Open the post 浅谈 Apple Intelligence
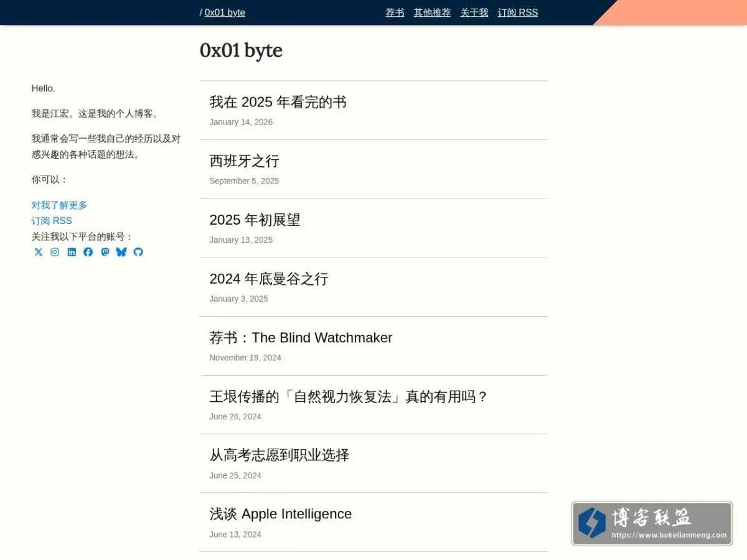The width and height of the screenshot is (747, 560). [280, 514]
